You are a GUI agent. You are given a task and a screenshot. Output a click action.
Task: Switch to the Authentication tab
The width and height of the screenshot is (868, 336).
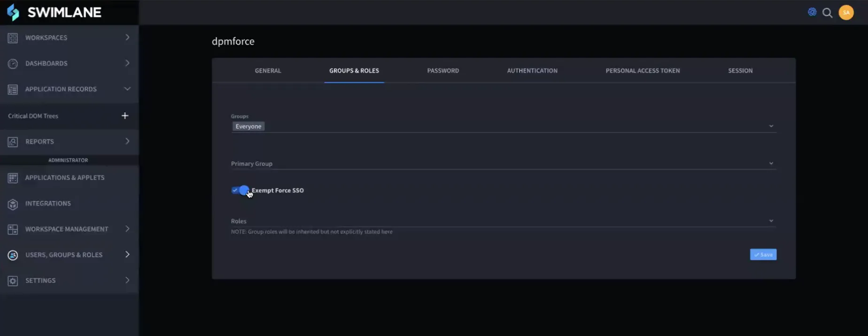coord(532,70)
